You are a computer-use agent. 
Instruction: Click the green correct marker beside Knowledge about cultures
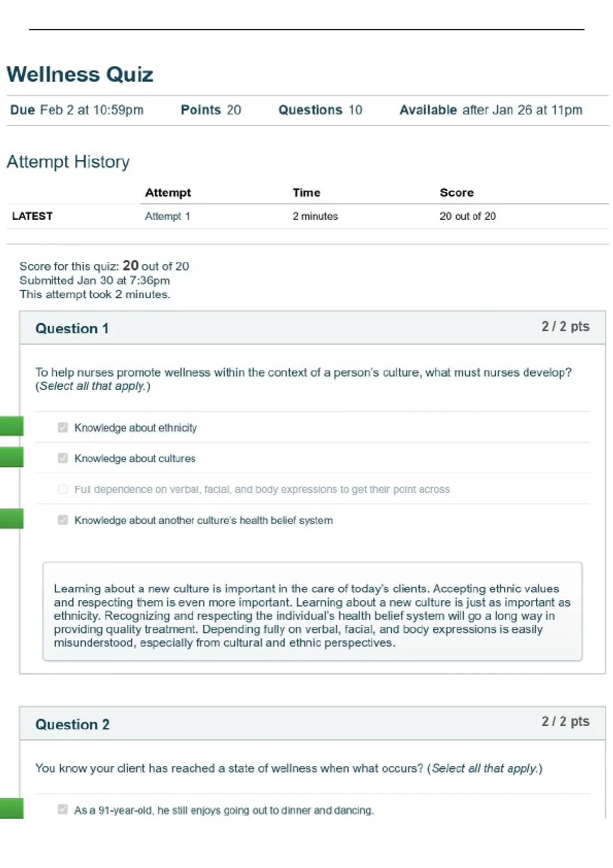click(11, 457)
